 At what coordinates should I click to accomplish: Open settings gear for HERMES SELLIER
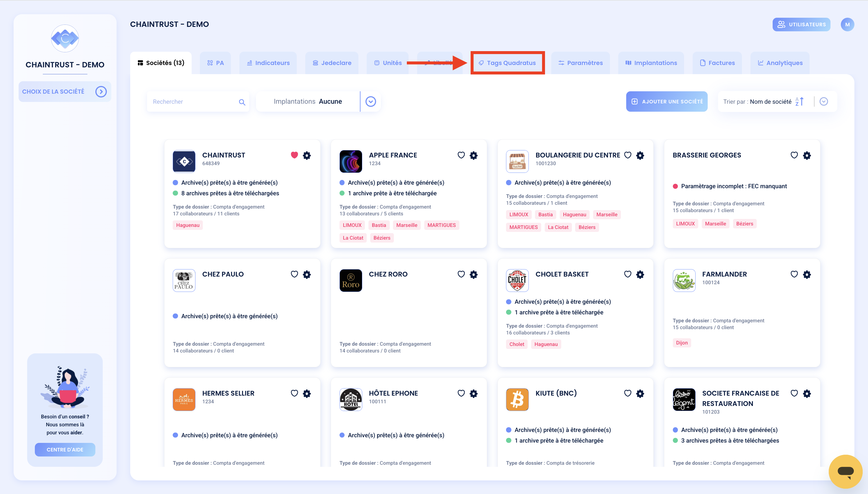coord(307,394)
